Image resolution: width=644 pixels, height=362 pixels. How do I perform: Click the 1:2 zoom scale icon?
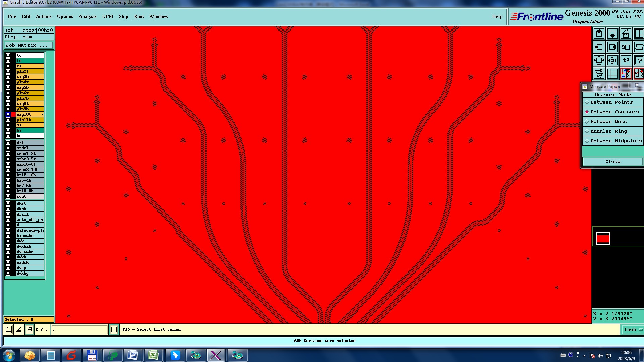coord(626,61)
